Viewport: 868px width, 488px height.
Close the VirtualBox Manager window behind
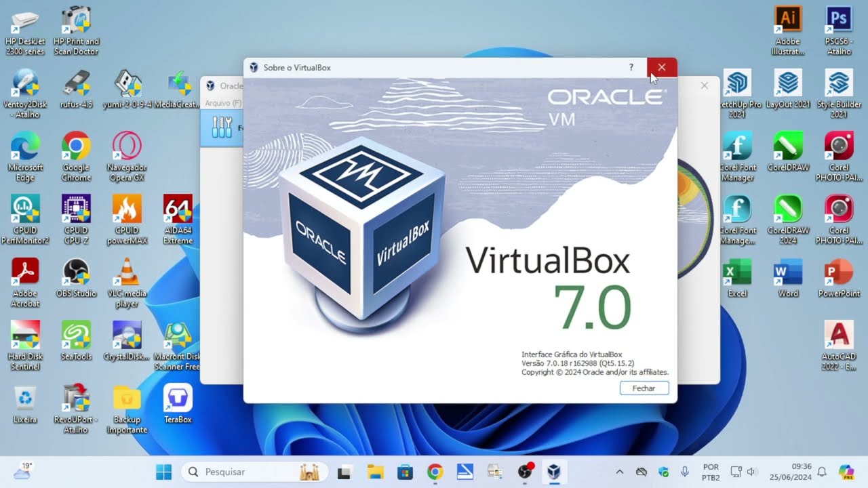(705, 85)
